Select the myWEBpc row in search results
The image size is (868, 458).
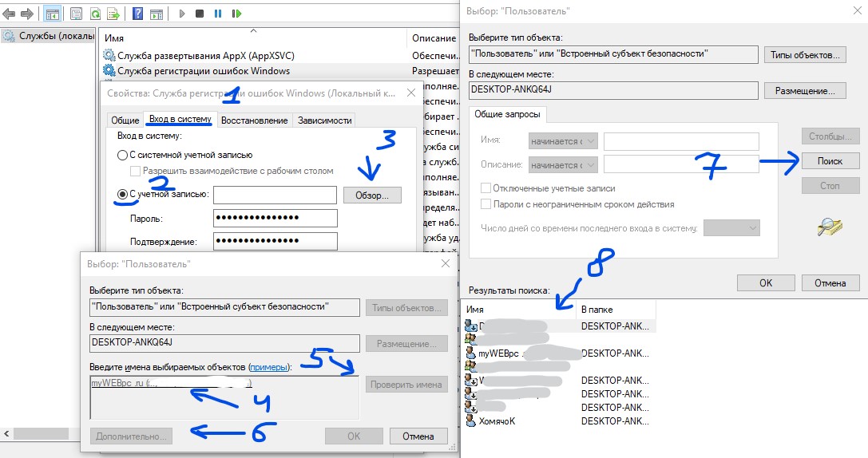(558, 353)
